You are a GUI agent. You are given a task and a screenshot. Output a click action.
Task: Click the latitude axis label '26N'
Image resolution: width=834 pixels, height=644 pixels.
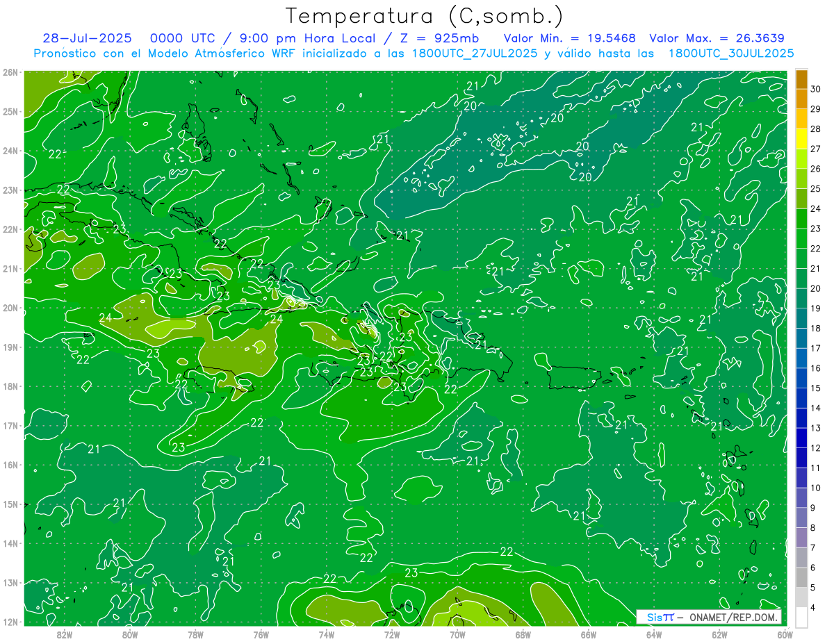pyautogui.click(x=10, y=72)
